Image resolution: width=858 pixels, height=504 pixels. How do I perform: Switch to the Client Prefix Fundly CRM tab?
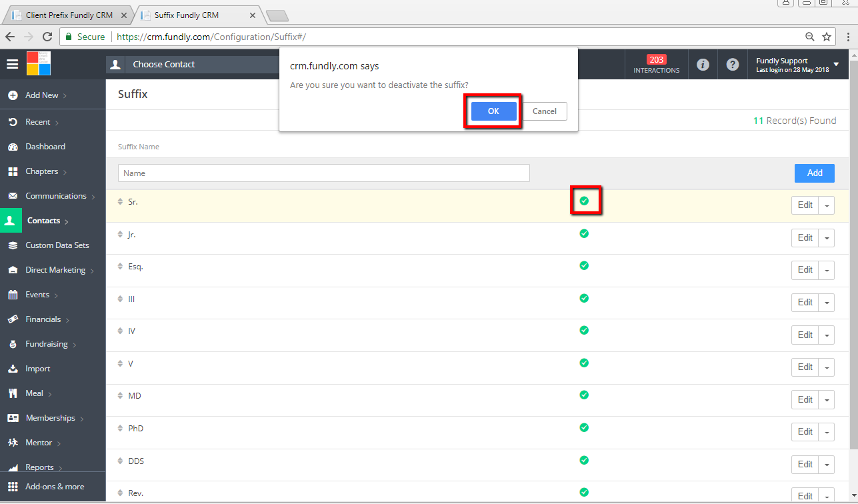[x=69, y=15]
